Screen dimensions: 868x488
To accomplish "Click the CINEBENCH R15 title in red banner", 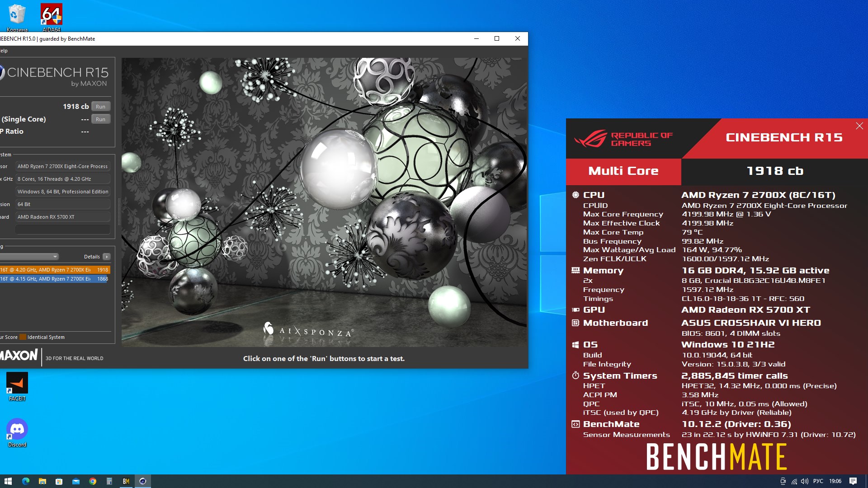I will [784, 137].
